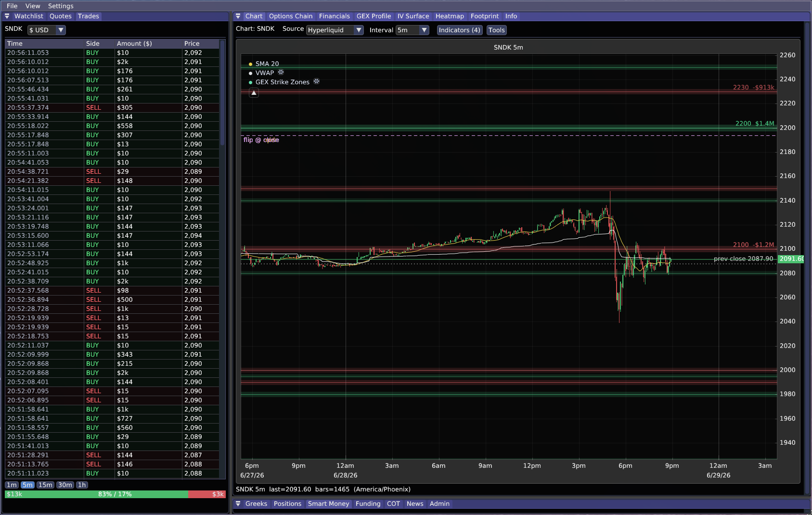Open the 5m interval dropdown

point(412,30)
